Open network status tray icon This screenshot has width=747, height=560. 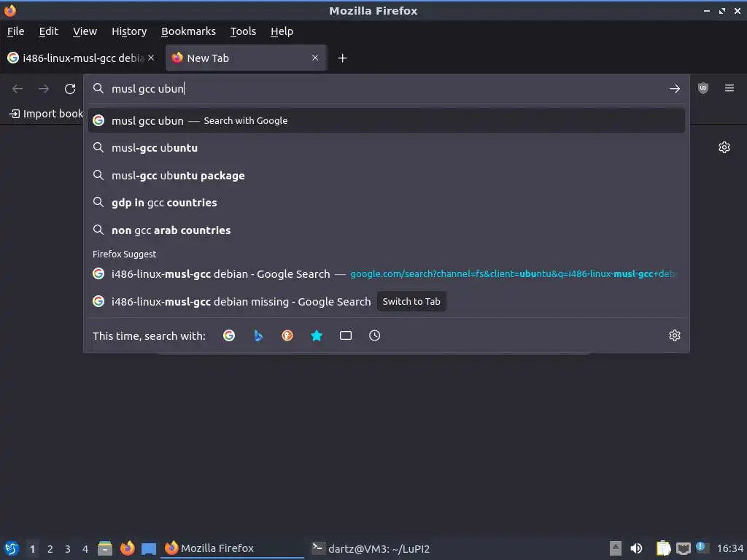(683, 548)
